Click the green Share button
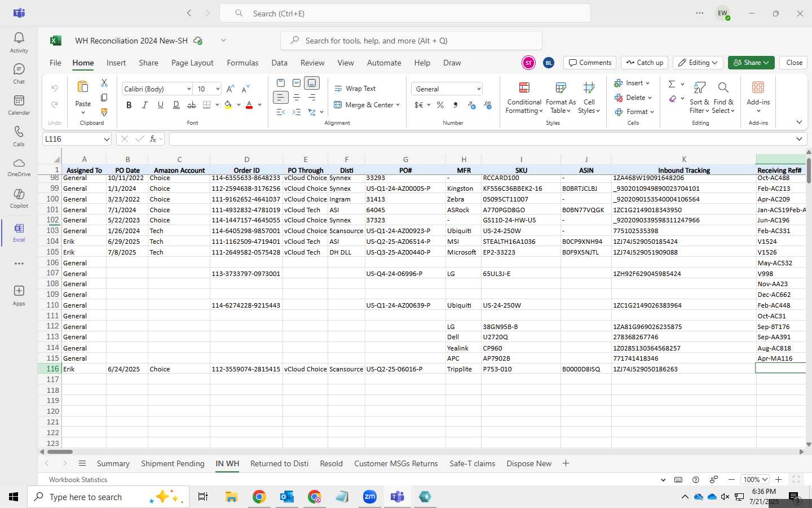The image size is (812, 508). (x=751, y=63)
